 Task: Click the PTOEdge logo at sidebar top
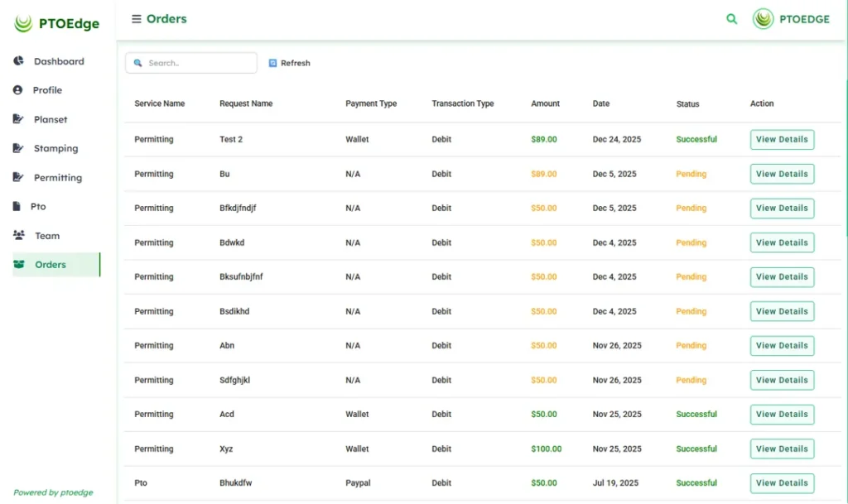click(55, 22)
